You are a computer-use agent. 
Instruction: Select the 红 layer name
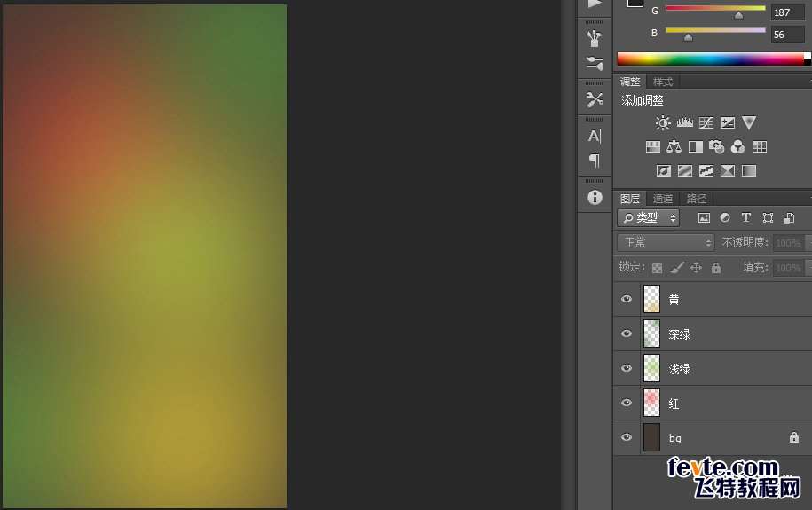pos(674,404)
